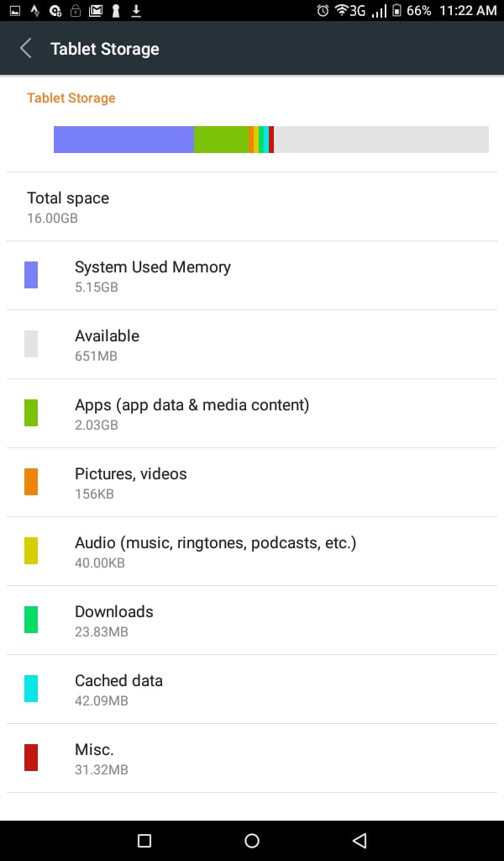Tap the alarm clock status icon
Image resolution: width=504 pixels, height=861 pixels.
pos(323,10)
